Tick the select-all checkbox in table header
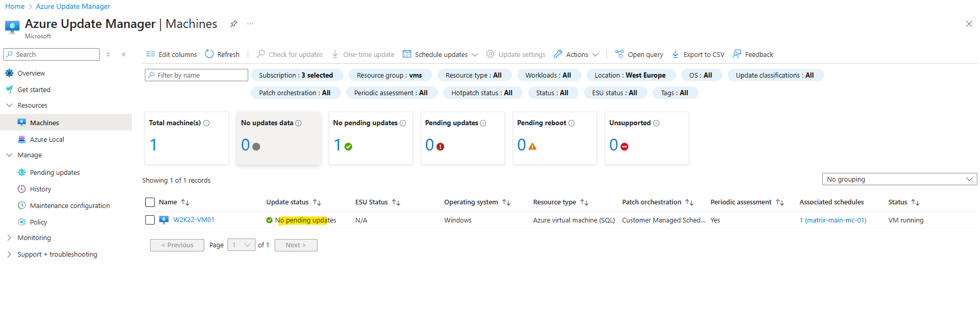This screenshot has width=980, height=312. pos(150,202)
